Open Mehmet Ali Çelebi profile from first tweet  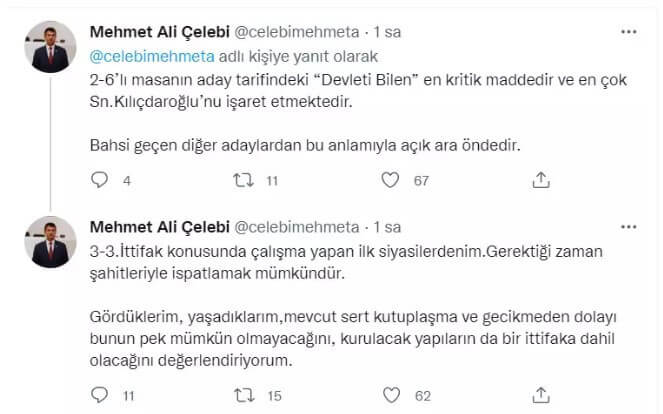pyautogui.click(x=158, y=33)
